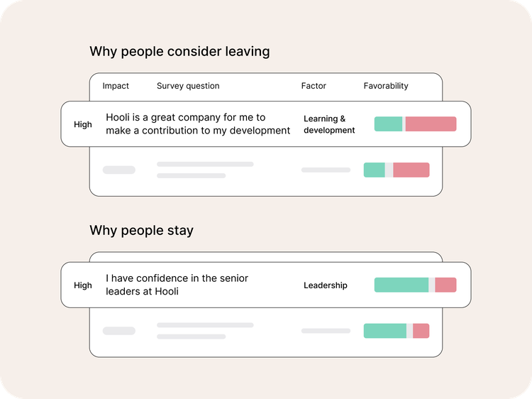Screen dimensions: 532x399
Task: Open the senior leaders confidence question
Action: [x=177, y=285]
